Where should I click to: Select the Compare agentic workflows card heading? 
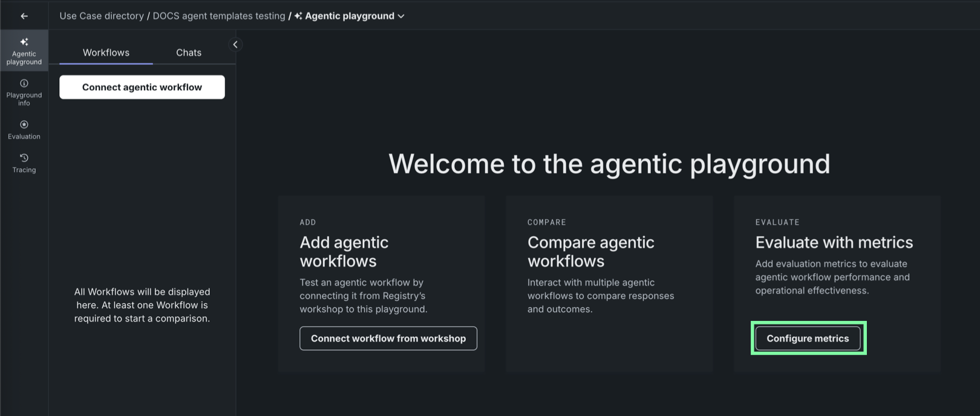click(590, 251)
